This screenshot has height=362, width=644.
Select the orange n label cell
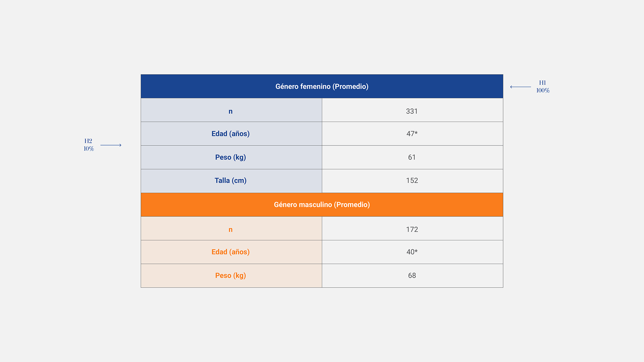coord(231,229)
